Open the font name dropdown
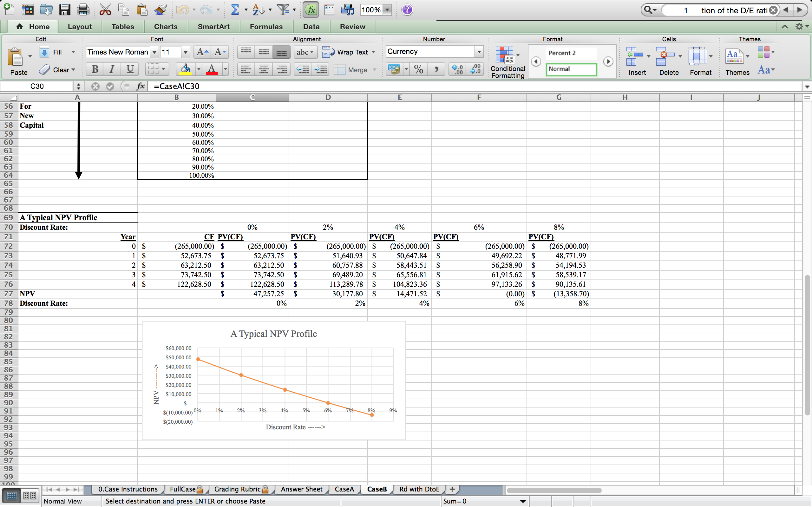Screen dimensions: 812x507 click(154, 52)
